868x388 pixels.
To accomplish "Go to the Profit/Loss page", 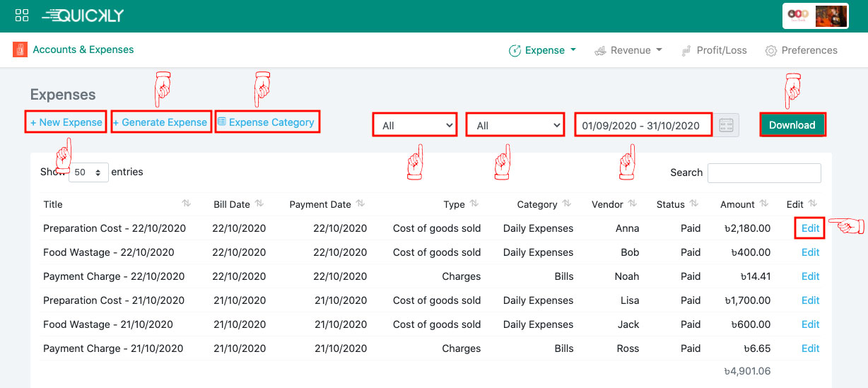I will tap(713, 50).
